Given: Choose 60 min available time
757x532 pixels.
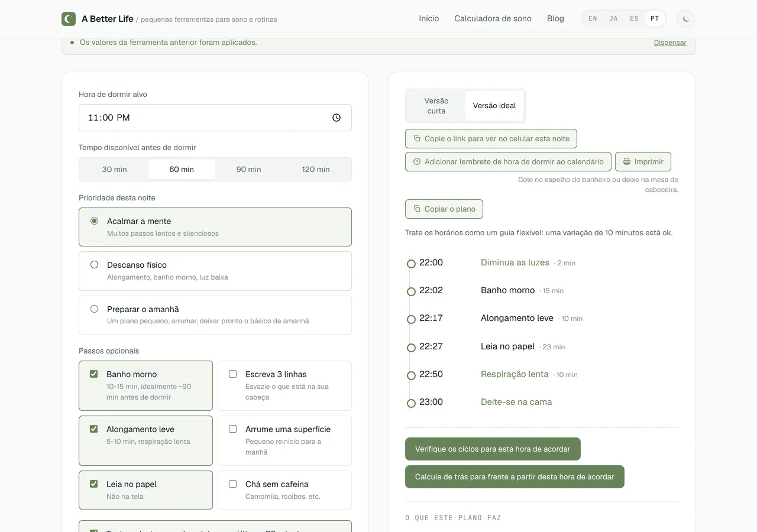Looking at the screenshot, I should click(182, 169).
